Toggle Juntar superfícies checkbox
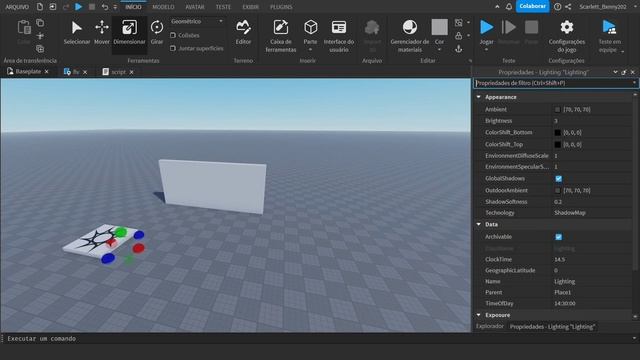Viewport: 640px width, 360px height. point(173,48)
